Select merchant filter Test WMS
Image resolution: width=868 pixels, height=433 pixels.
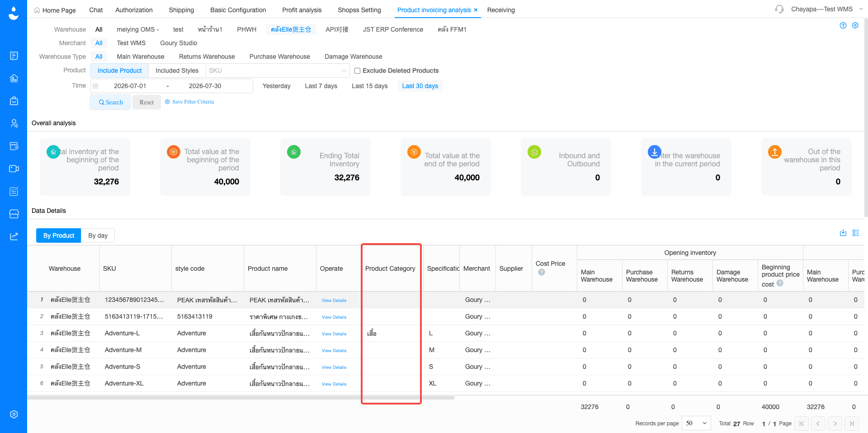point(131,43)
